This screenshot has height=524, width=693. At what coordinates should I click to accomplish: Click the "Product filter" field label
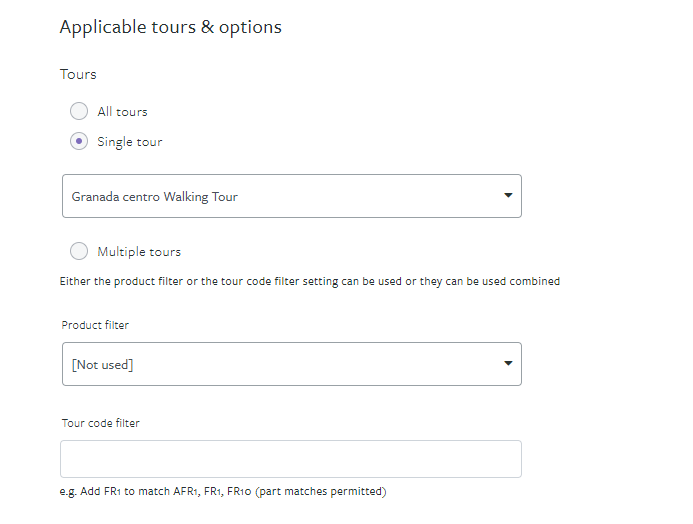(95, 325)
